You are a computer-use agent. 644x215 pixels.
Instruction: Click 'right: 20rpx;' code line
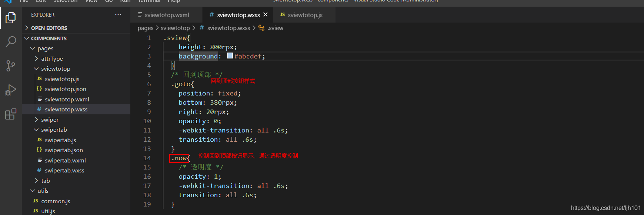click(x=204, y=112)
